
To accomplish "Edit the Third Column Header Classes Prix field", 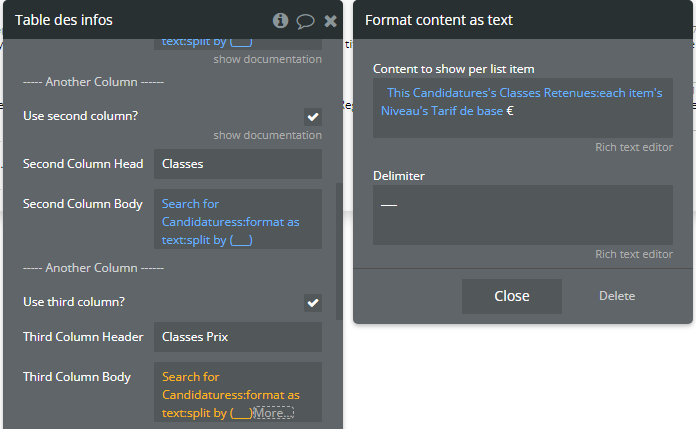I will click(237, 337).
